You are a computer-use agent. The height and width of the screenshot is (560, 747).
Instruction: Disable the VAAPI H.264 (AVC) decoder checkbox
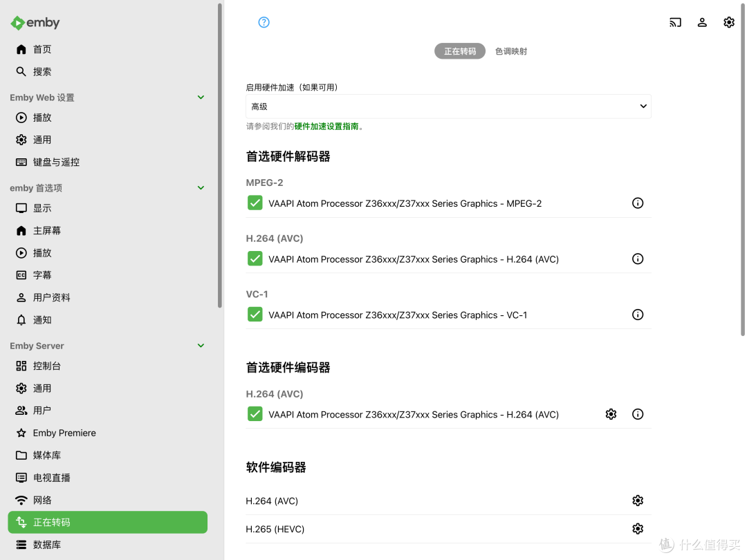click(x=255, y=259)
